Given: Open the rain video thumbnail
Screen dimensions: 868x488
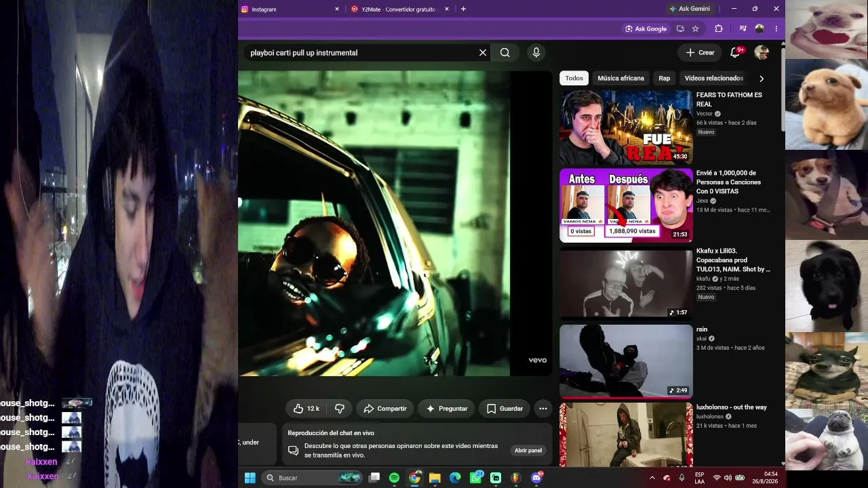Looking at the screenshot, I should [626, 361].
